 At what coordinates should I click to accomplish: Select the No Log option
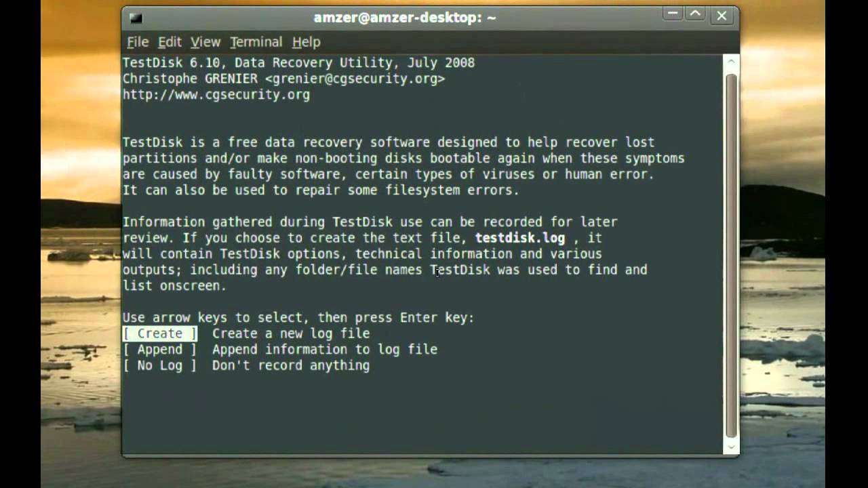click(160, 365)
